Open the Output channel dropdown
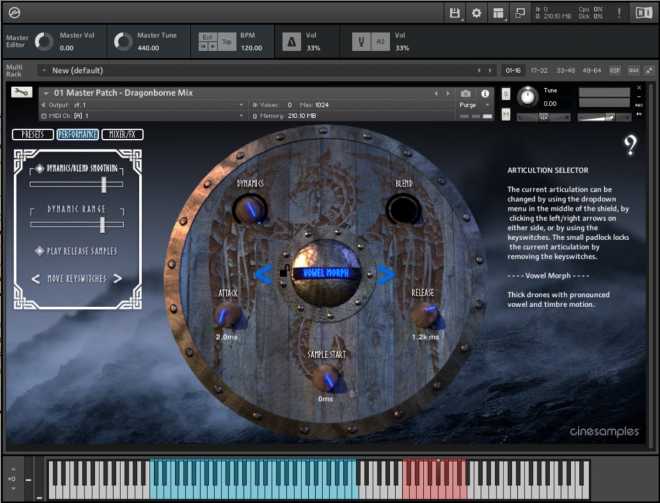Screen dimensions: 660x503 pyautogui.click(x=142, y=105)
